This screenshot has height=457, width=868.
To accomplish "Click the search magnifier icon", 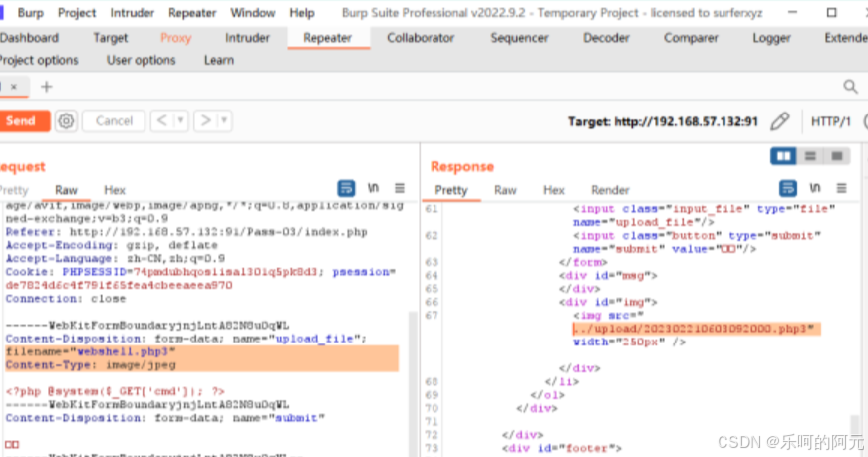I will (850, 87).
